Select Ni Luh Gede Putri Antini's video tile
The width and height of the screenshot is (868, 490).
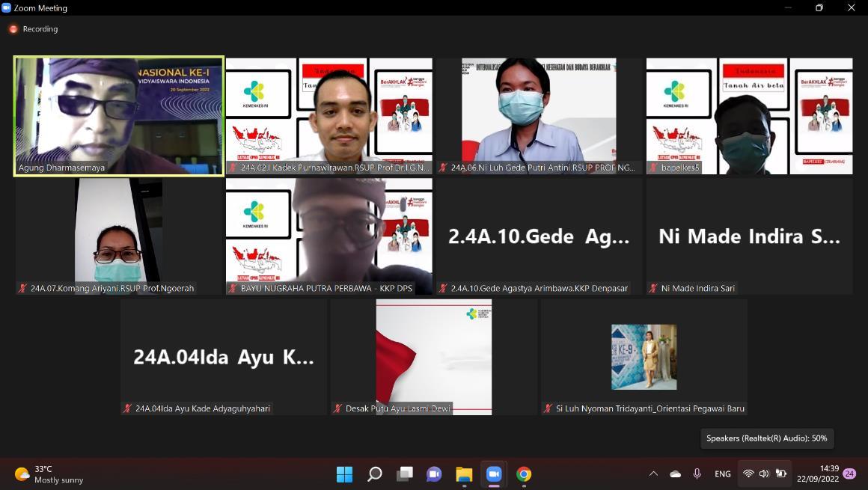pyautogui.click(x=540, y=116)
